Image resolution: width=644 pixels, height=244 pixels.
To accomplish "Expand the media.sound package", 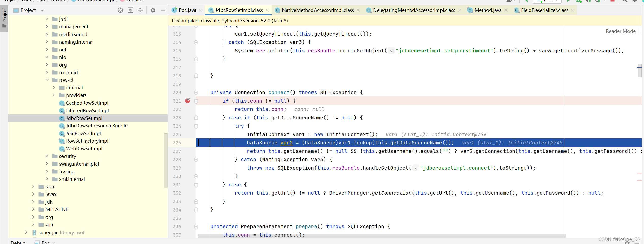I will (47, 34).
